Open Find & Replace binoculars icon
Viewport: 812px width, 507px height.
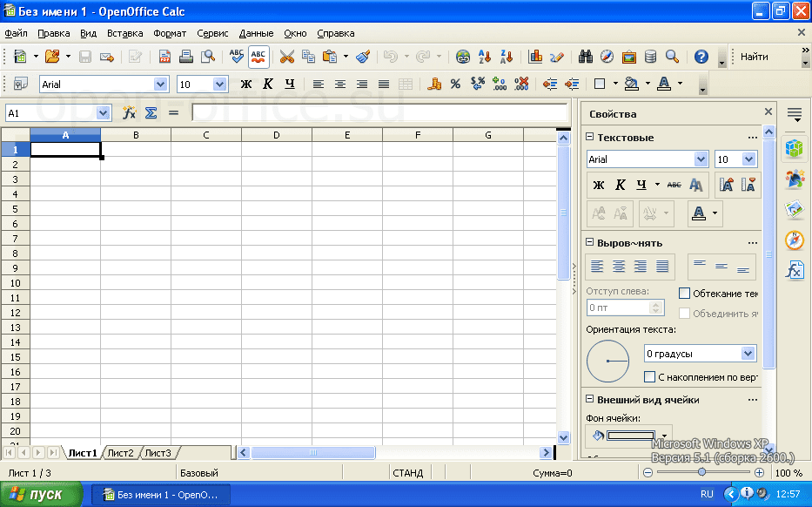pyautogui.click(x=585, y=57)
